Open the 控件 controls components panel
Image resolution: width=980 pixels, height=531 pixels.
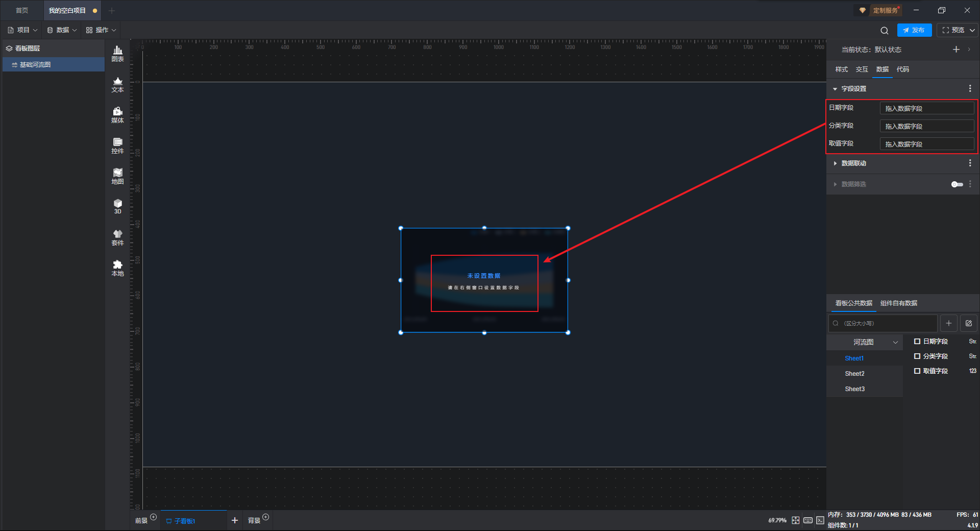(117, 146)
